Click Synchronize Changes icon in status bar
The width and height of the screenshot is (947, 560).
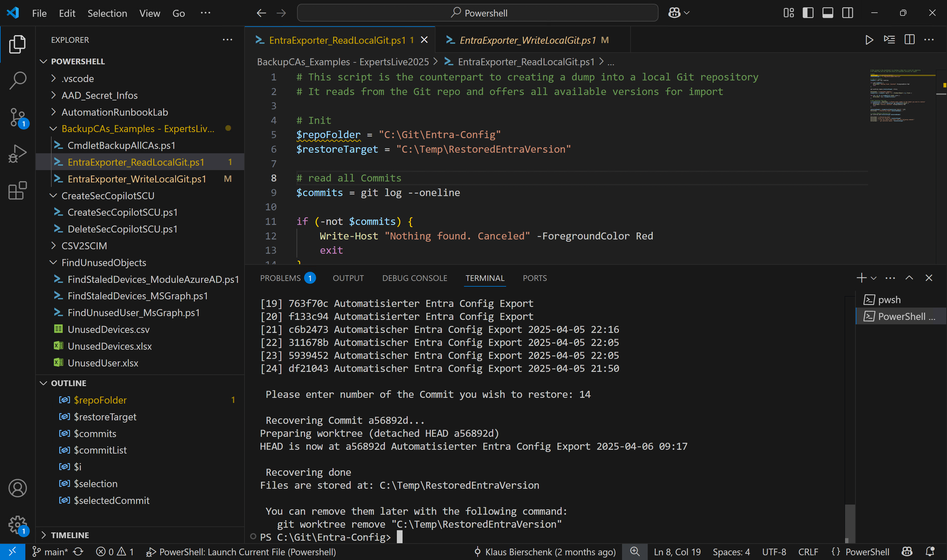coord(78,552)
